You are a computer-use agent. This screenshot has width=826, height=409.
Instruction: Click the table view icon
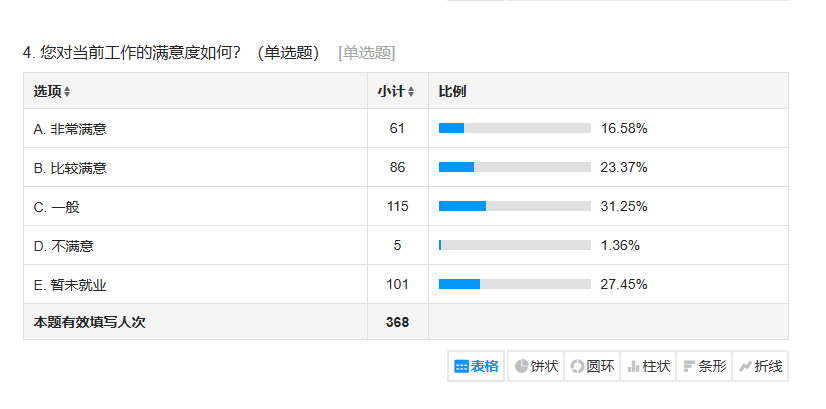461,367
